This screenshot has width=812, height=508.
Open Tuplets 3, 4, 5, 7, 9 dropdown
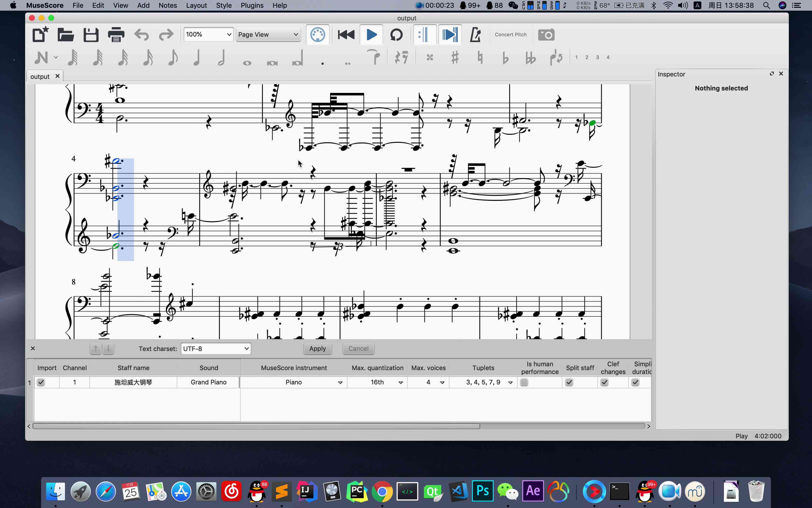coord(483,382)
